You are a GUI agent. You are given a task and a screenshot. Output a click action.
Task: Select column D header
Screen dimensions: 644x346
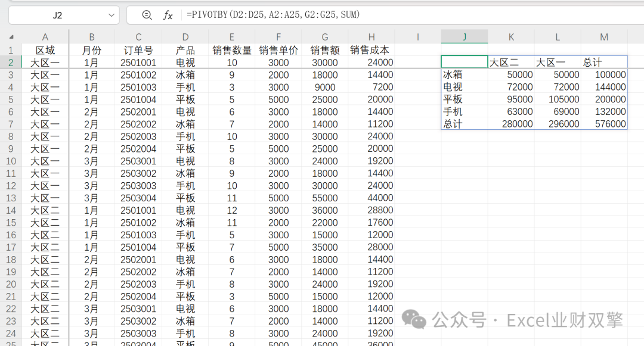click(185, 37)
